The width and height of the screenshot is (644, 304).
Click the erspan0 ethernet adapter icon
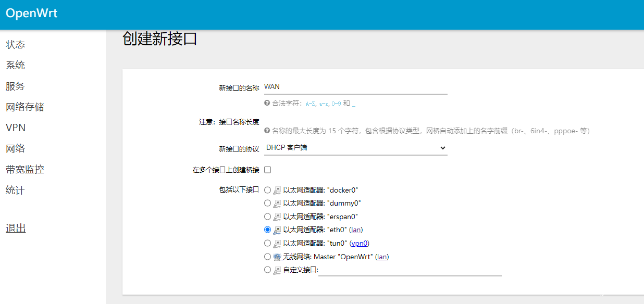277,217
